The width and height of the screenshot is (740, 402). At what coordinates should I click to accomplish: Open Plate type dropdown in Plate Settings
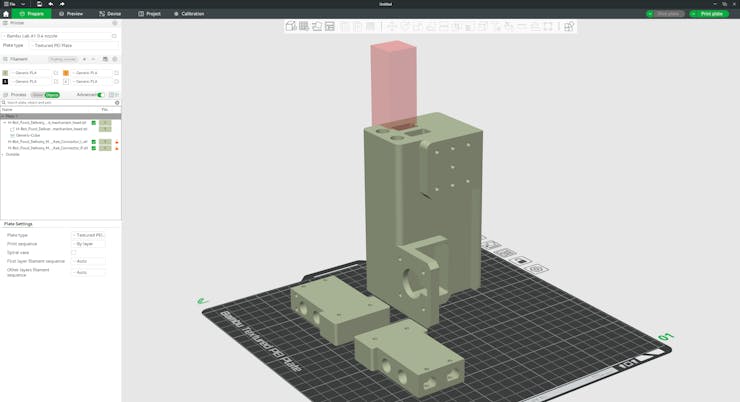coord(88,235)
